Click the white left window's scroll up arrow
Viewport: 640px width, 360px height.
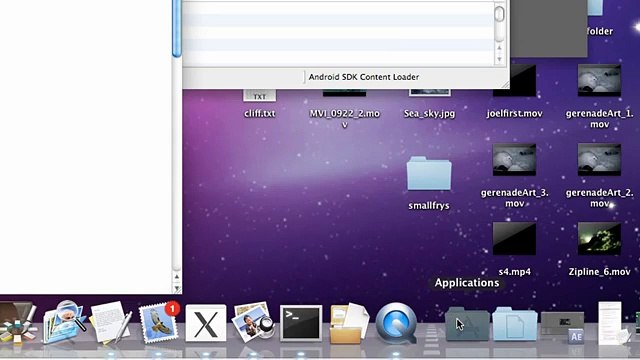(x=177, y=277)
